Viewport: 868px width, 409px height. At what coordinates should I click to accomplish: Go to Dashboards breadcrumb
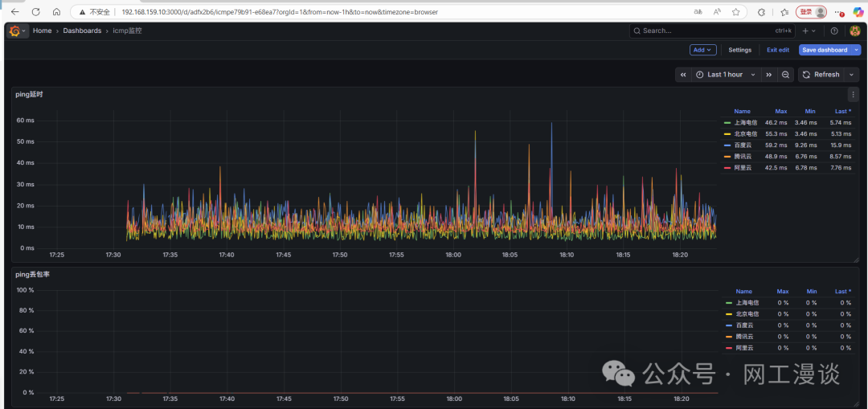(82, 31)
